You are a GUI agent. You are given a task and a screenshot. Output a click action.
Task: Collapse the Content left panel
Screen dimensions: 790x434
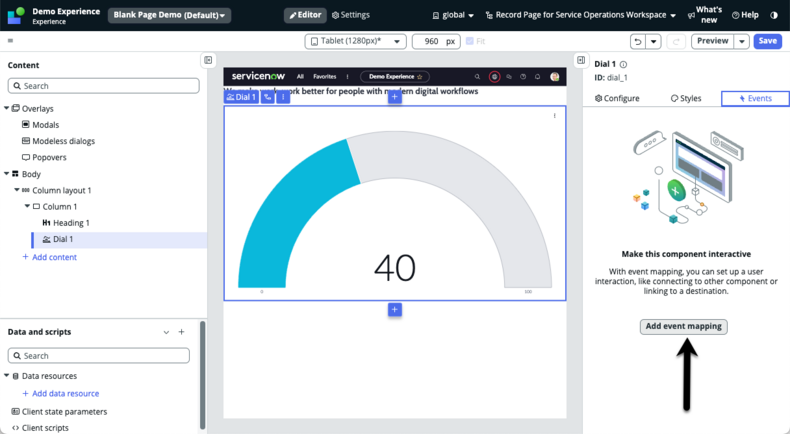pos(208,60)
